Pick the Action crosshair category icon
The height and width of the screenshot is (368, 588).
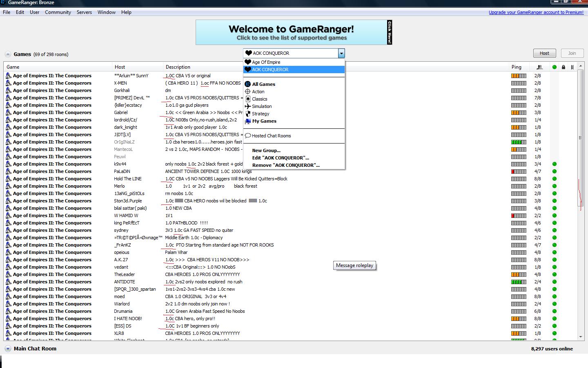click(247, 92)
